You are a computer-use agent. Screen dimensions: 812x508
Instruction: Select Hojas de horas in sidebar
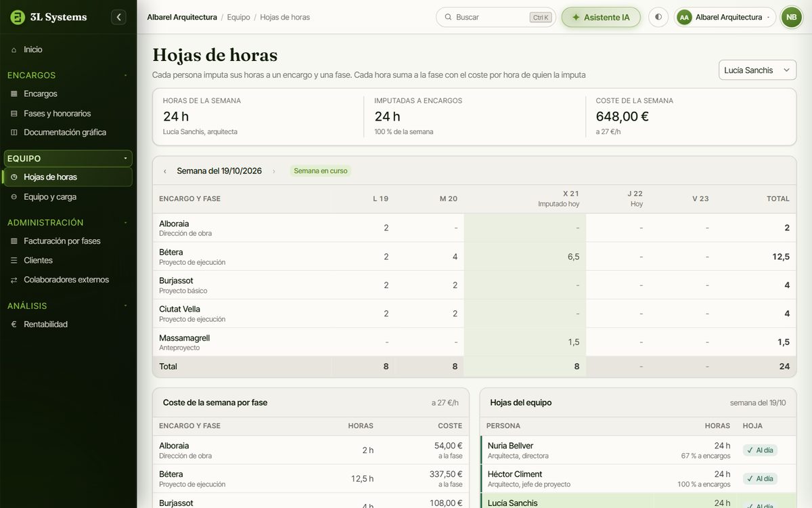68,177
